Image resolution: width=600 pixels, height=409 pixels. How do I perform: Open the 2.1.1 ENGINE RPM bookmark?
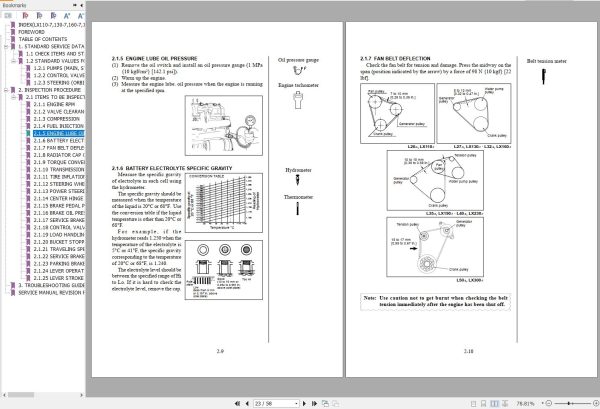click(54, 104)
